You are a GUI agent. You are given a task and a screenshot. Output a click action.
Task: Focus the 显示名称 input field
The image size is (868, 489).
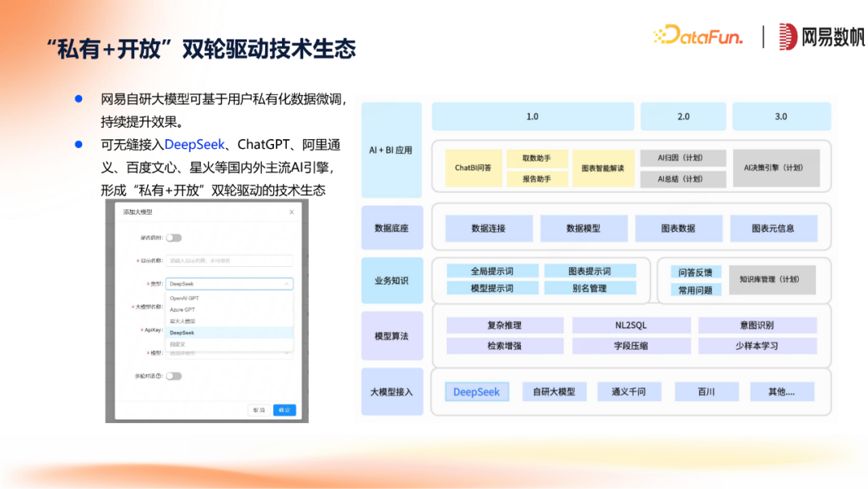(229, 261)
